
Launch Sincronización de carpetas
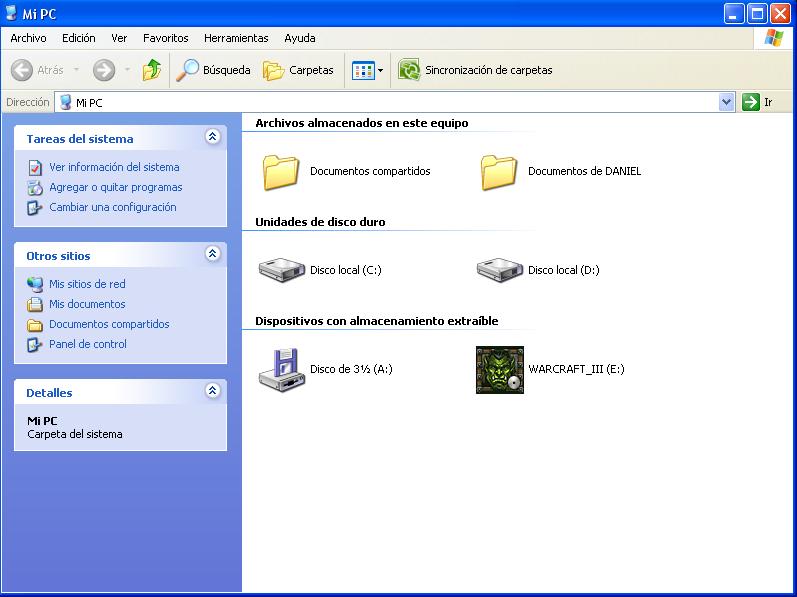click(x=475, y=70)
